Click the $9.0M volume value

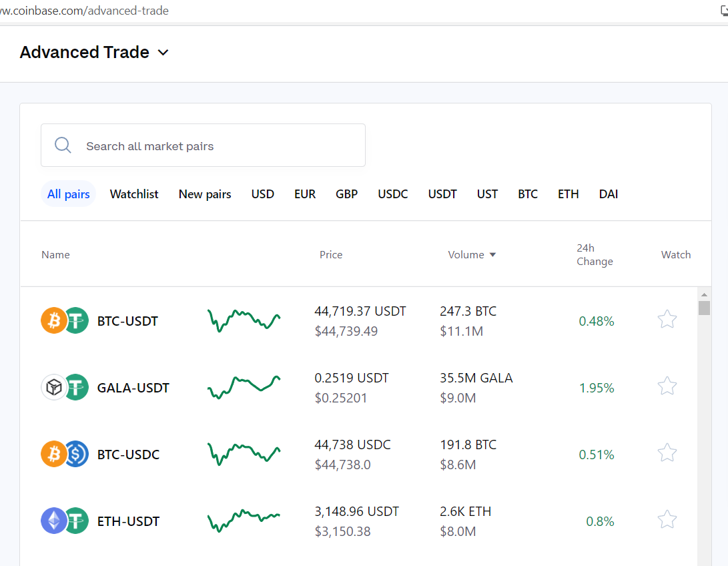tap(458, 398)
